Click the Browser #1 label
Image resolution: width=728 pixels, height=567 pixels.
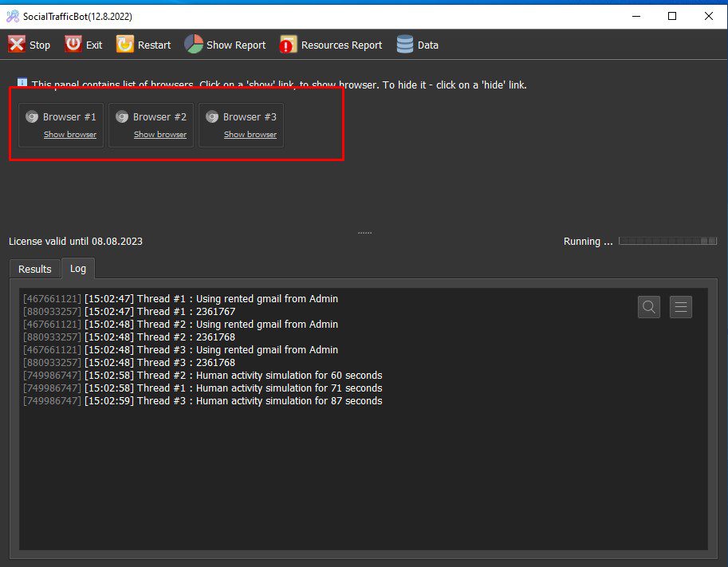[x=69, y=117]
